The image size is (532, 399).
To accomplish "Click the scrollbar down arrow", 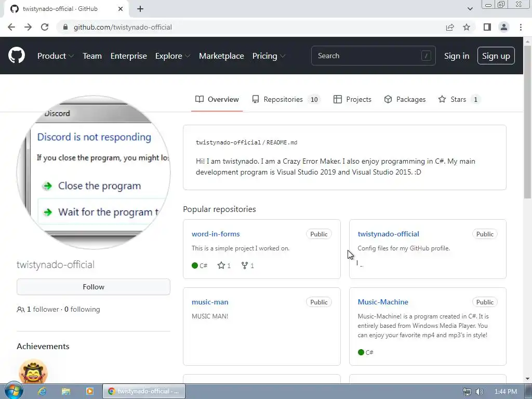I will [x=528, y=379].
